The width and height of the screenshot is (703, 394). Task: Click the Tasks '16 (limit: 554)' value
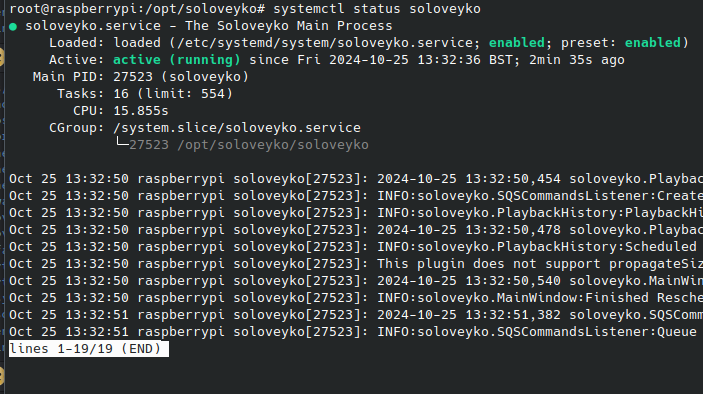[x=173, y=94]
